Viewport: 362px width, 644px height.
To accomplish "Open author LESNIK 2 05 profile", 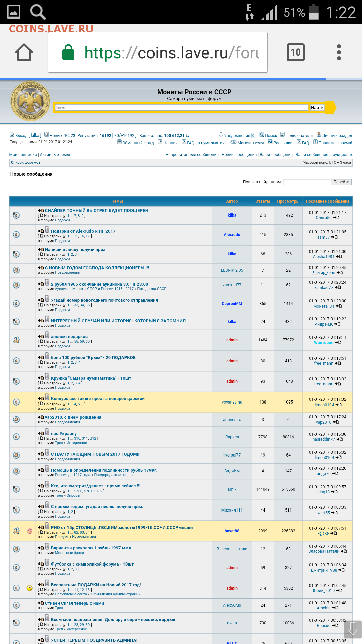I will [232, 270].
